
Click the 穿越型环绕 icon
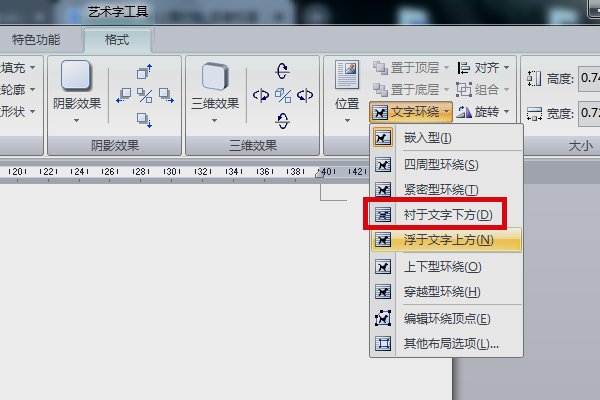(x=383, y=292)
